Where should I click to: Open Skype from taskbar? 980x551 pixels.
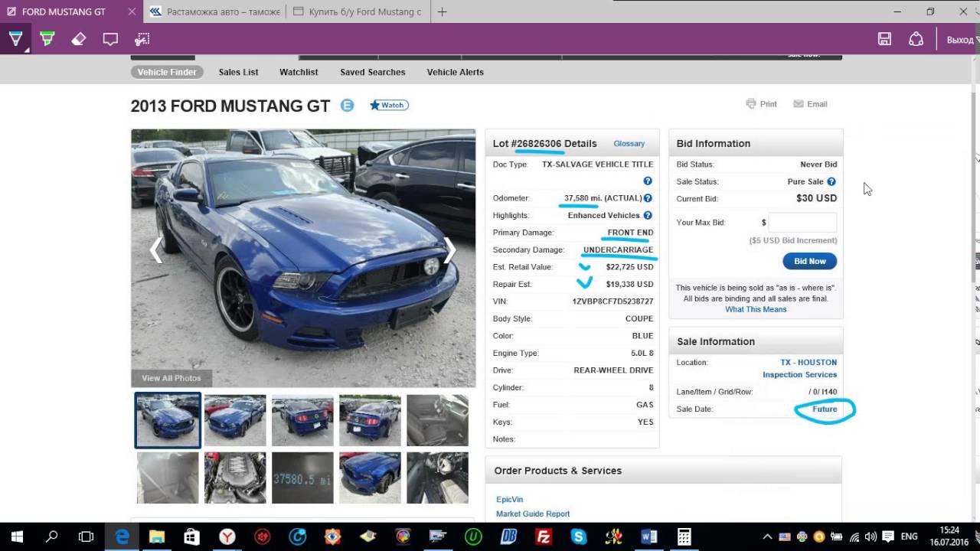click(x=579, y=536)
